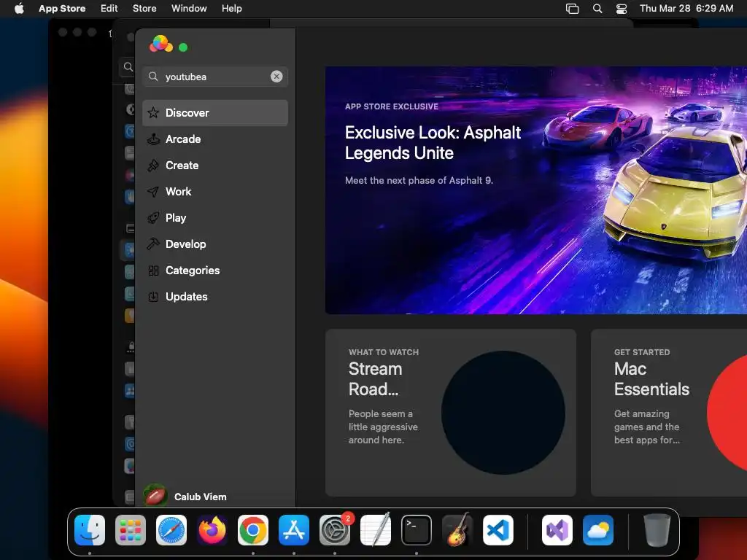
Task: Open Finder from the Dock
Action: pyautogui.click(x=90, y=530)
